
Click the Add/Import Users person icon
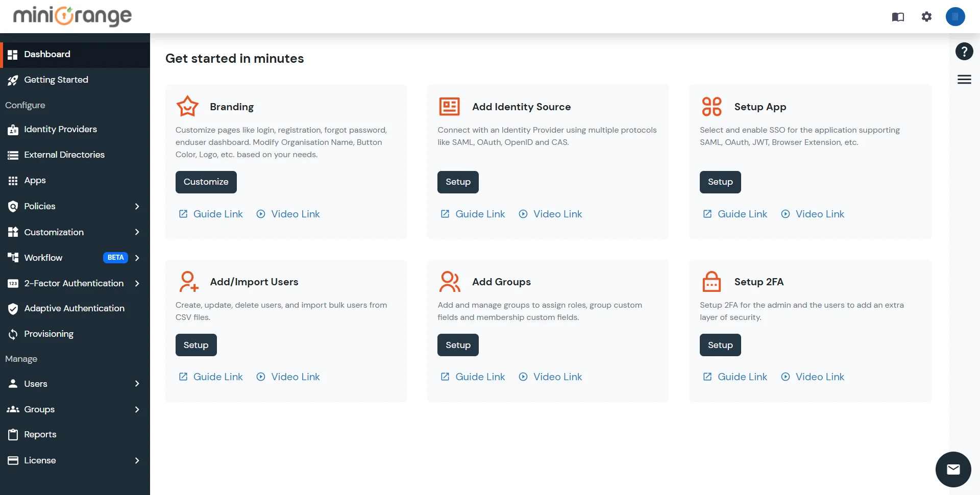coord(188,281)
